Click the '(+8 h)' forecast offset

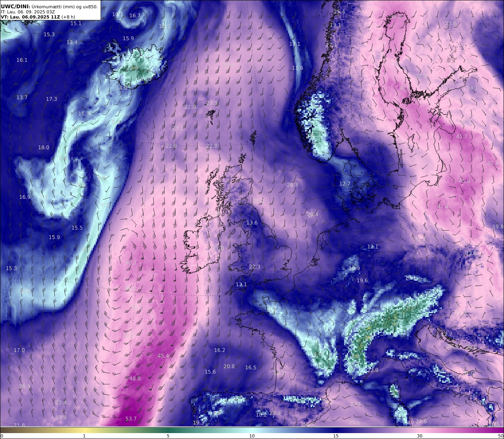point(68,17)
